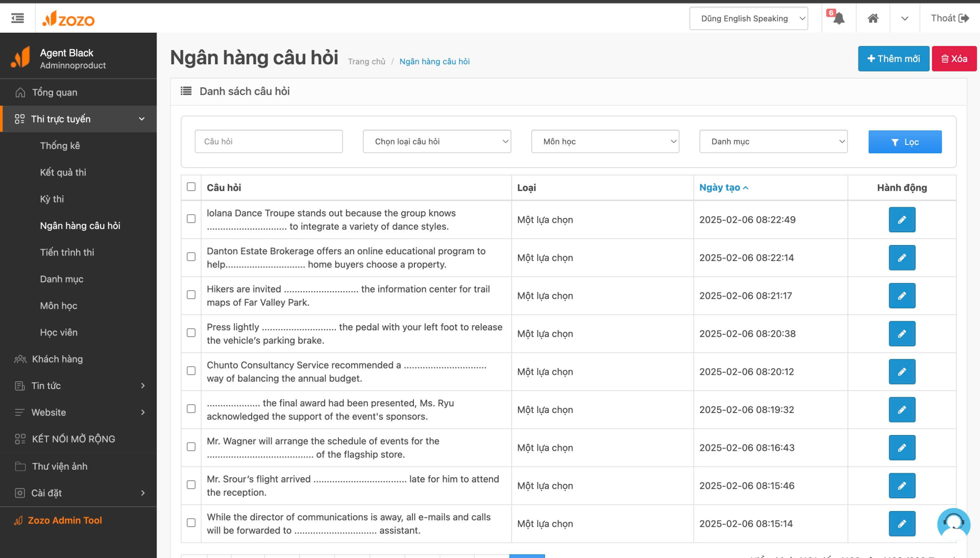Image resolution: width=980 pixels, height=558 pixels.
Task: Edit the Danton Estate Brokerage question
Action: pos(902,258)
